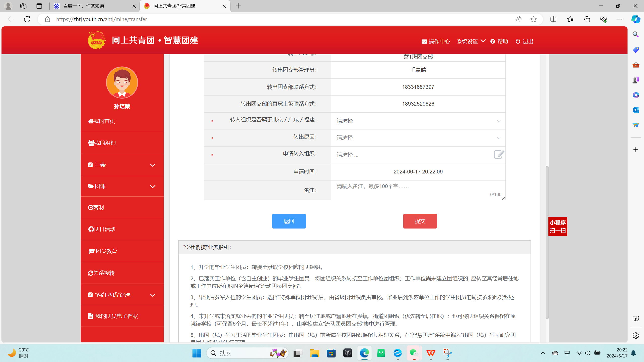Open a new browser tab
This screenshot has width=644, height=362.
pyautogui.click(x=238, y=6)
